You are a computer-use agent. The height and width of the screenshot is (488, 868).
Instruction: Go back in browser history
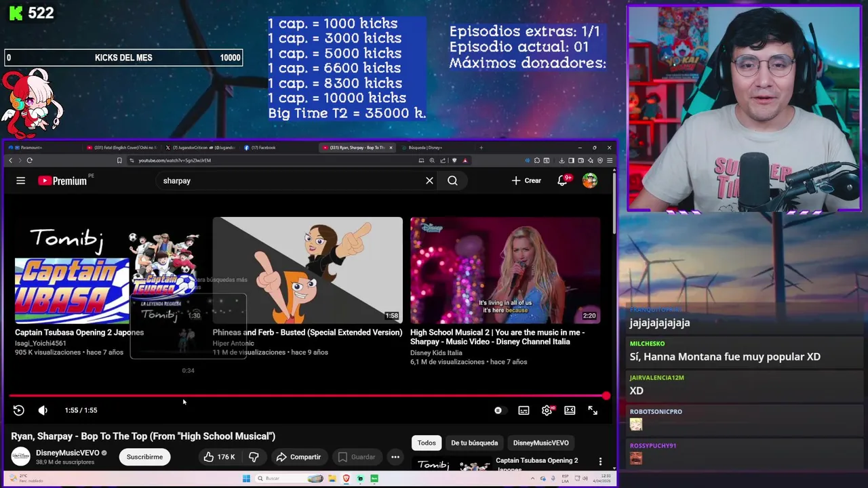(x=10, y=161)
